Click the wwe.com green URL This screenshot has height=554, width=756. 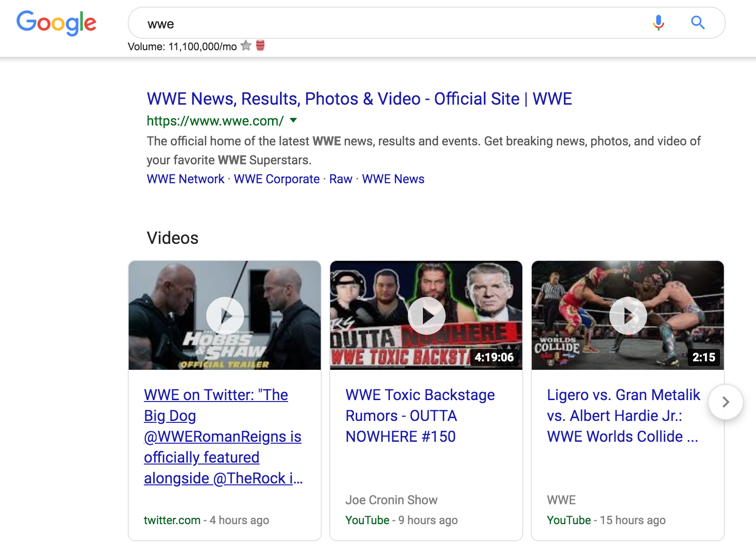(x=215, y=121)
